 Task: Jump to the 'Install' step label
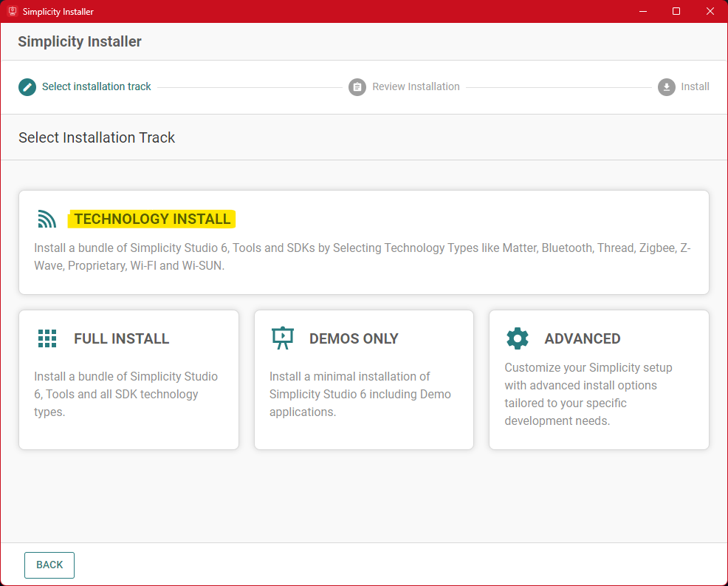[695, 86]
